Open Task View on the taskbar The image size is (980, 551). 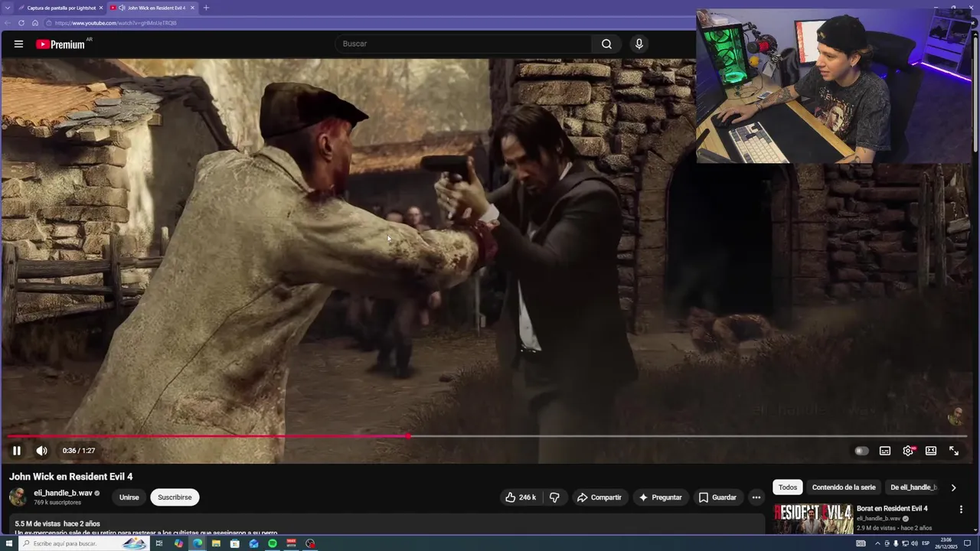(x=159, y=543)
